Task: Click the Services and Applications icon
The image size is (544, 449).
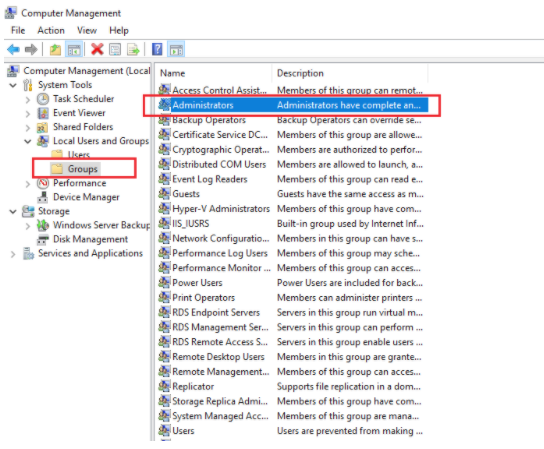Action: pos(28,253)
